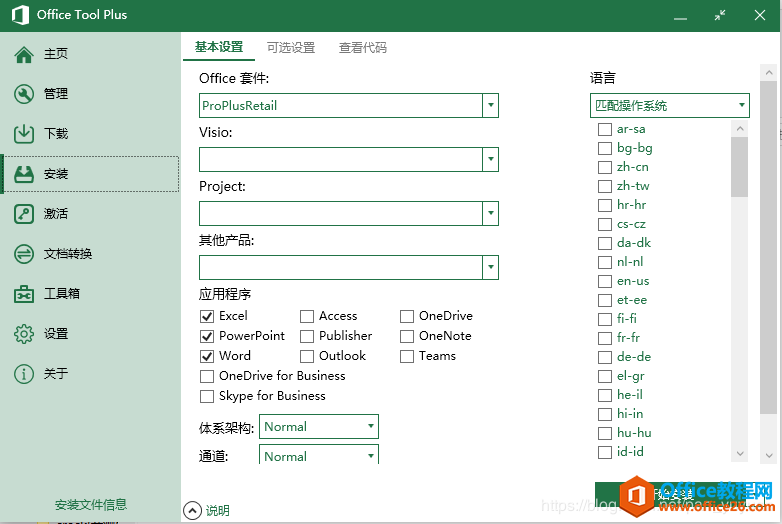Check the de-de language box

click(605, 357)
